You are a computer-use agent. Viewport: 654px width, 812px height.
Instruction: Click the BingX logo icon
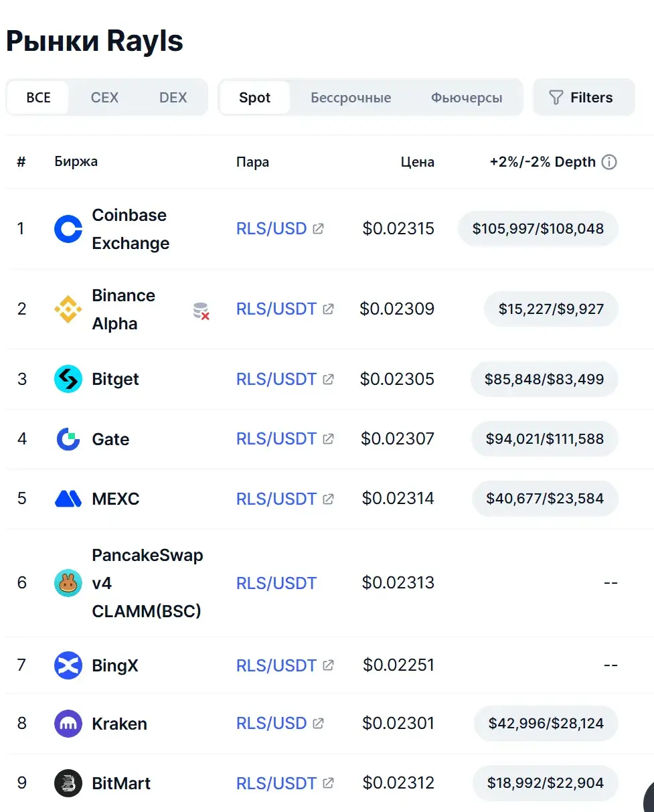[x=68, y=665]
